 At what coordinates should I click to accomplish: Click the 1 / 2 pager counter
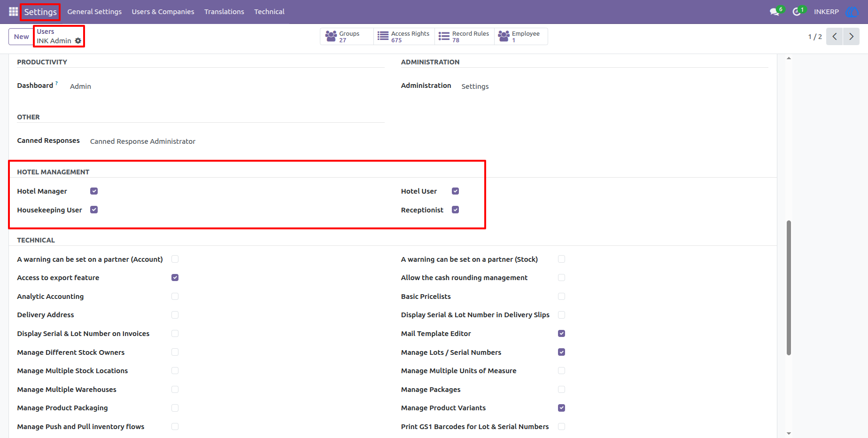[x=815, y=37]
